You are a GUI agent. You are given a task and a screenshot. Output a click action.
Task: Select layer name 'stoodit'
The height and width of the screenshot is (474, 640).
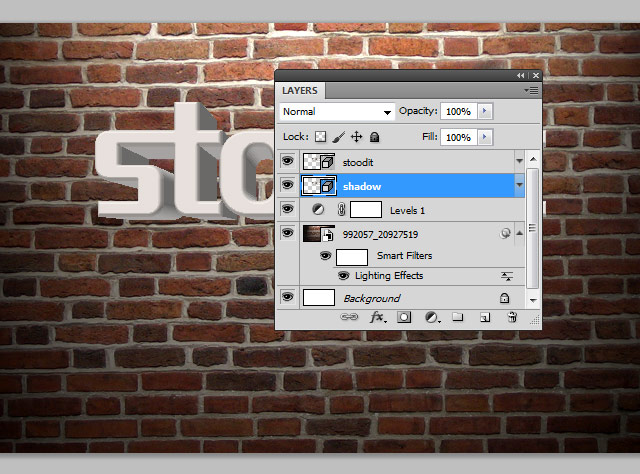[358, 162]
